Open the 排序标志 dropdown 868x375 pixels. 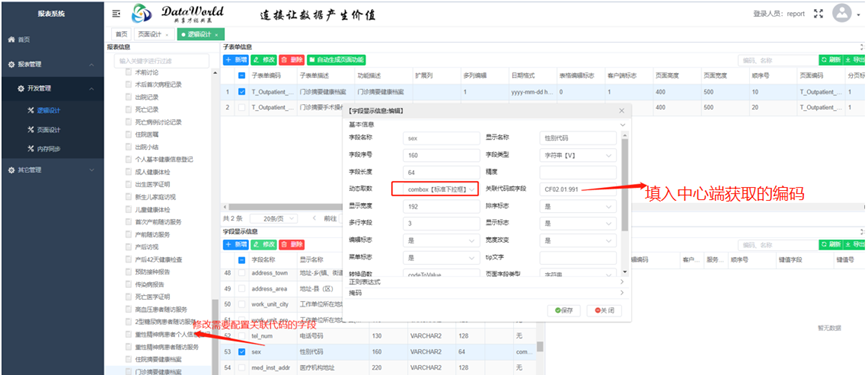click(577, 207)
